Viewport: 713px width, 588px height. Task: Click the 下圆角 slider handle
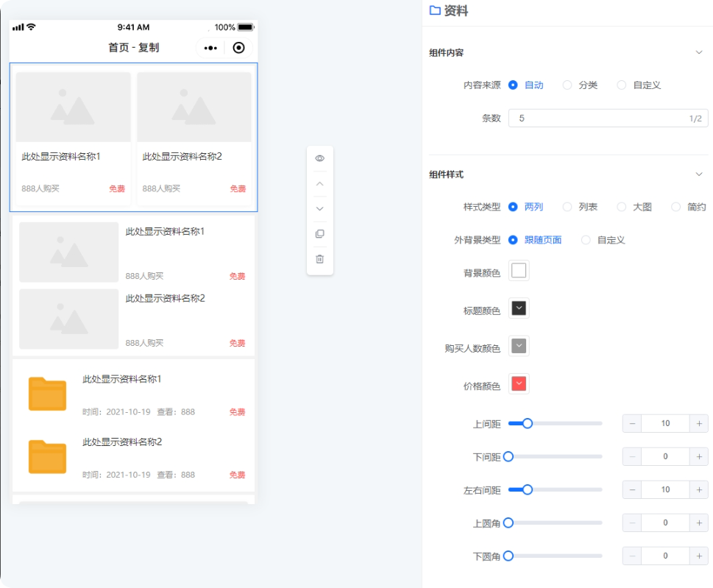(x=508, y=556)
